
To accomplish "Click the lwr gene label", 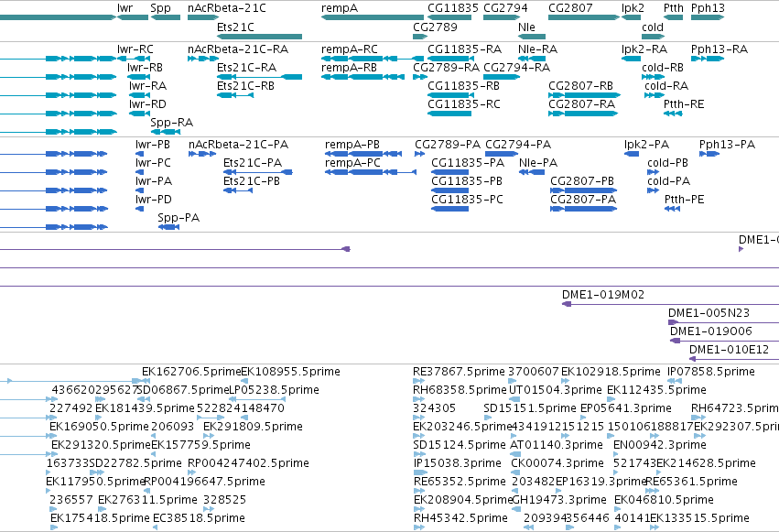I will click(x=125, y=8).
